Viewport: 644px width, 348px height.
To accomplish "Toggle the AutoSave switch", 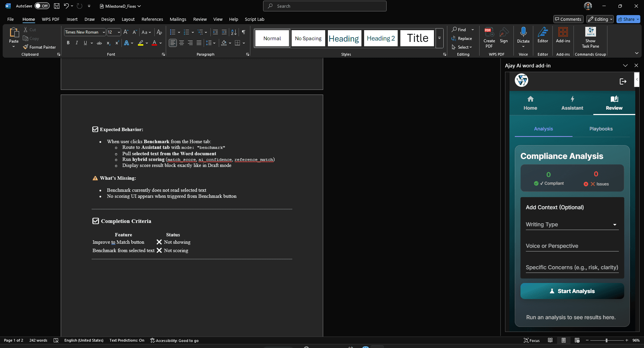I will click(x=42, y=6).
